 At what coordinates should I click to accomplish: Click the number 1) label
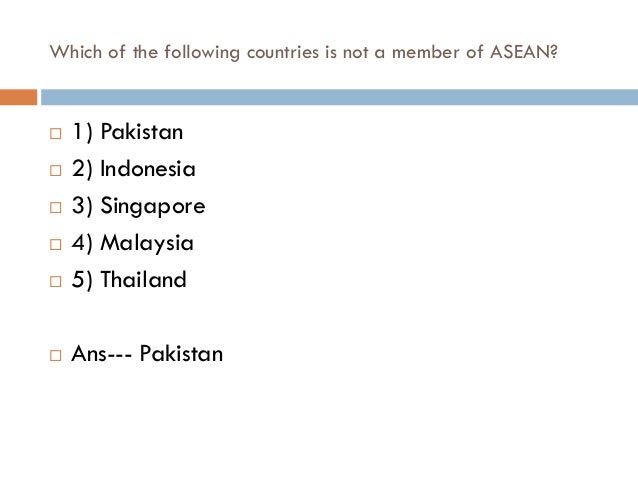tap(83, 132)
